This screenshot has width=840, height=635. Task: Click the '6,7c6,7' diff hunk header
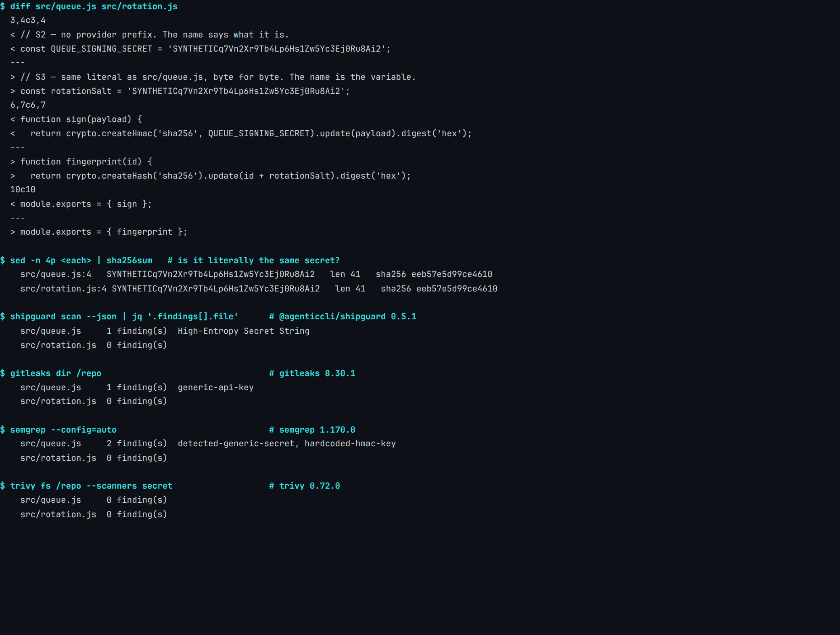pos(28,105)
